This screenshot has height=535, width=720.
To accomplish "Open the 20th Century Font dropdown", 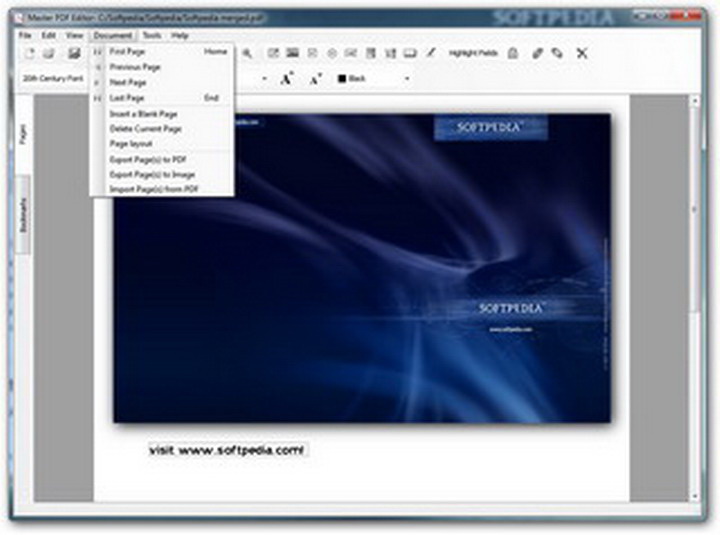I will [x=53, y=79].
